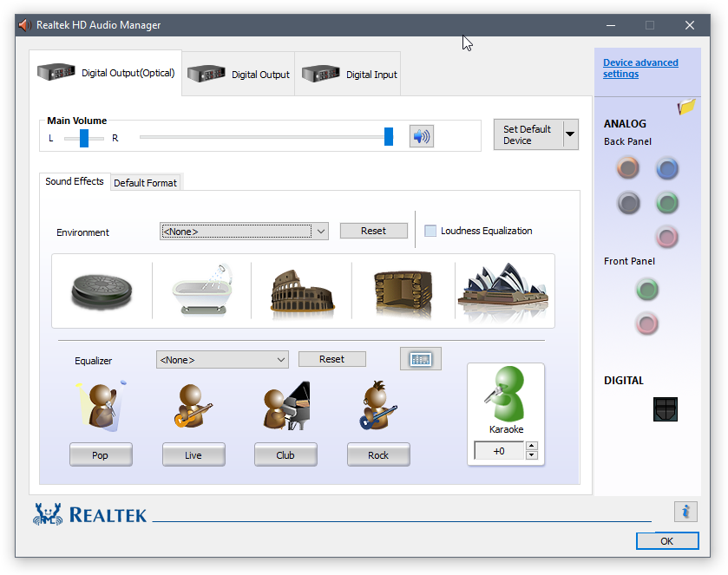Select the Sound Effects tab
Screen dimensions: 728x575
75,181
